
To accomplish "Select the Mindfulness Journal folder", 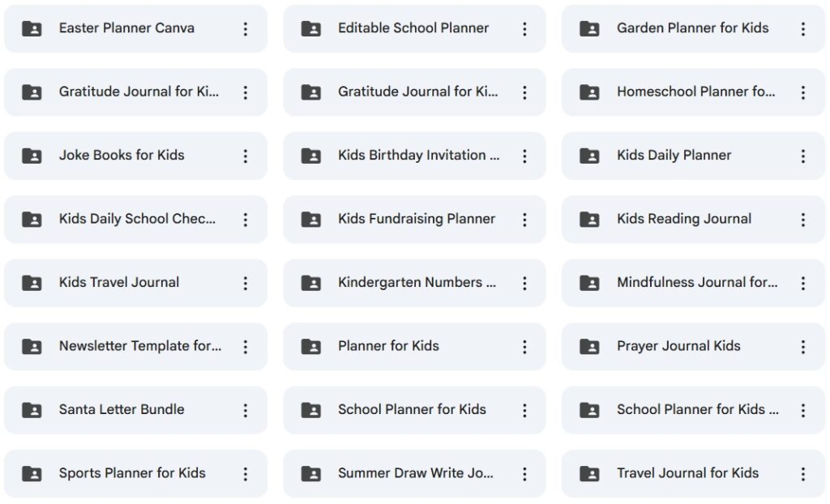I will (x=696, y=283).
